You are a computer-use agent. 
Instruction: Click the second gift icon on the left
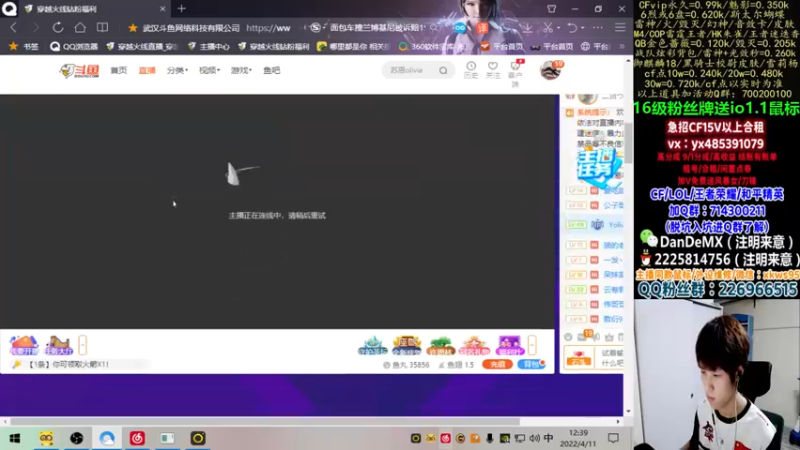tap(59, 345)
